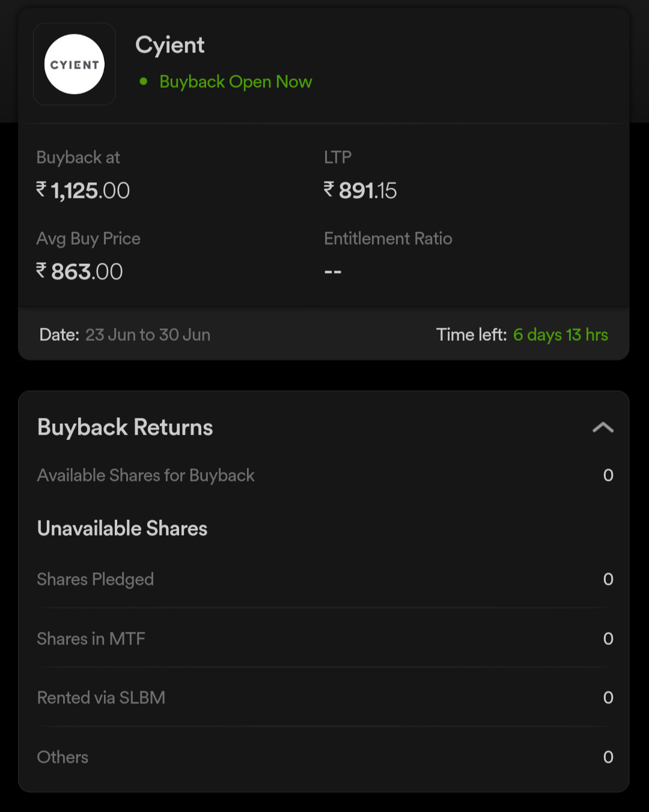This screenshot has width=649, height=812.
Task: Select the Shares Pledged row
Action: pos(325,579)
